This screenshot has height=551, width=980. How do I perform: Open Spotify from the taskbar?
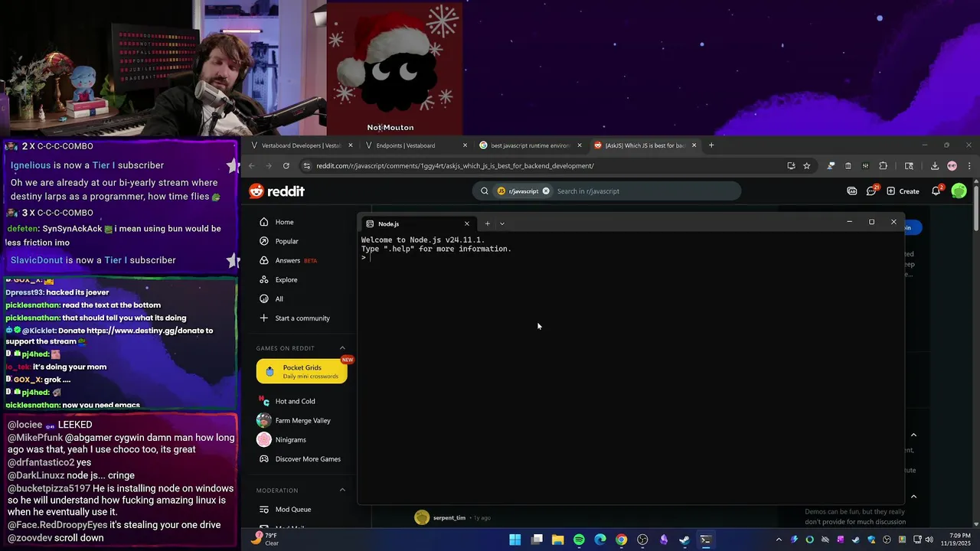tap(579, 540)
